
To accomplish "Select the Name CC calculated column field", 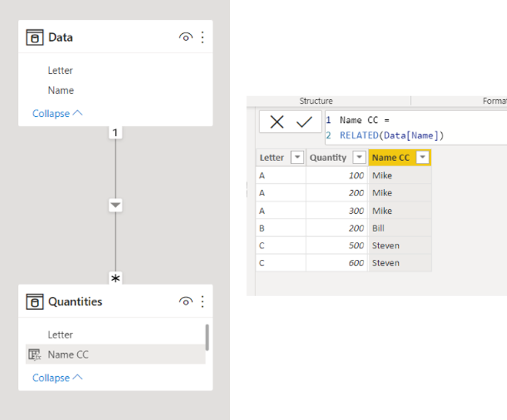I will coord(116,354).
